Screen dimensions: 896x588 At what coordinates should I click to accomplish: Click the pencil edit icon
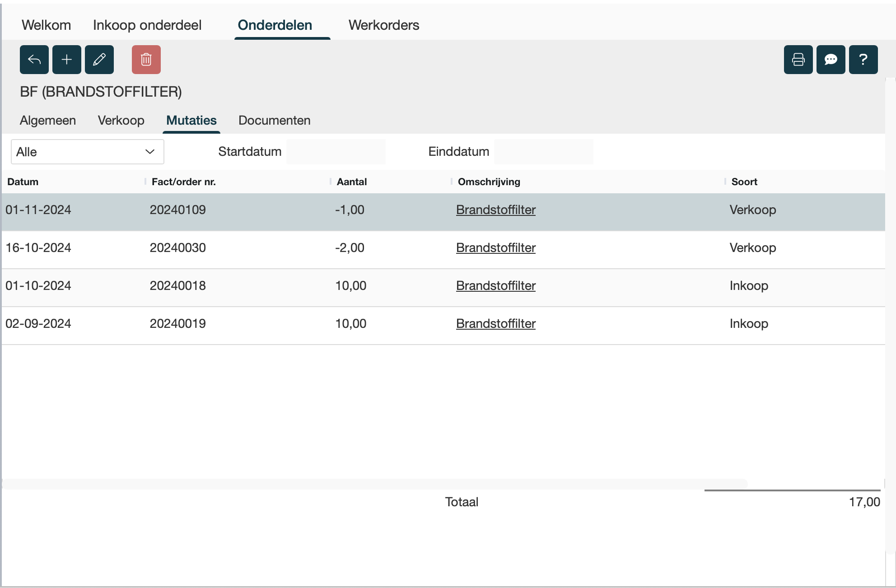99,60
